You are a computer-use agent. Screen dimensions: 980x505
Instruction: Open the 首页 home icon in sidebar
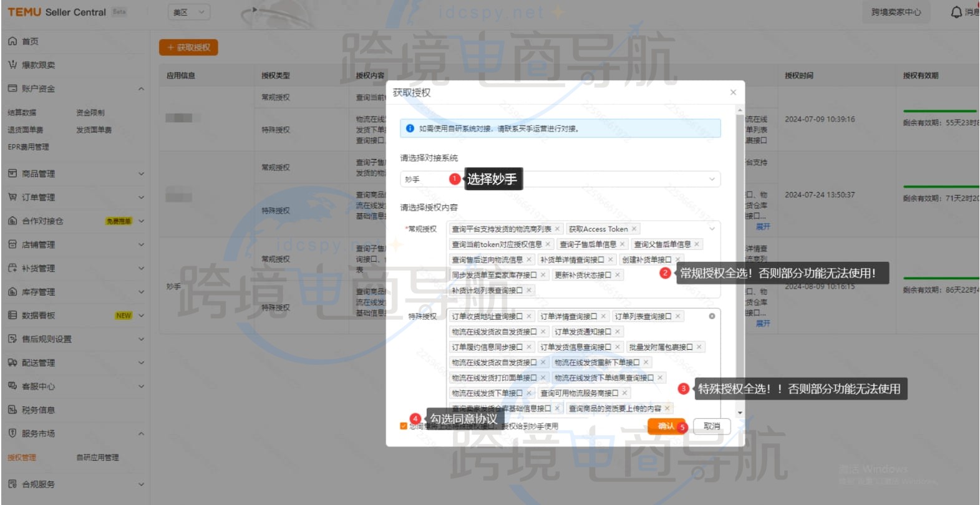tap(12, 41)
